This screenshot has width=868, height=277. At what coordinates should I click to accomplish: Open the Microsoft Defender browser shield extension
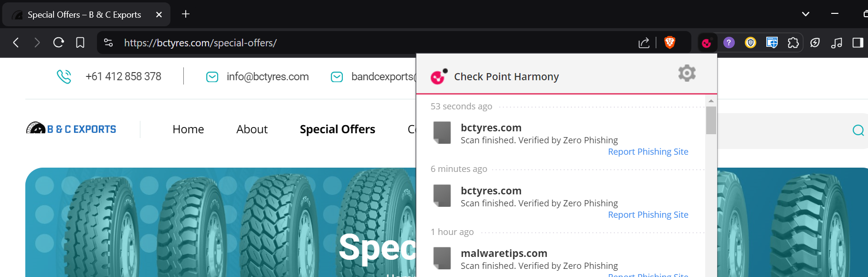(772, 43)
